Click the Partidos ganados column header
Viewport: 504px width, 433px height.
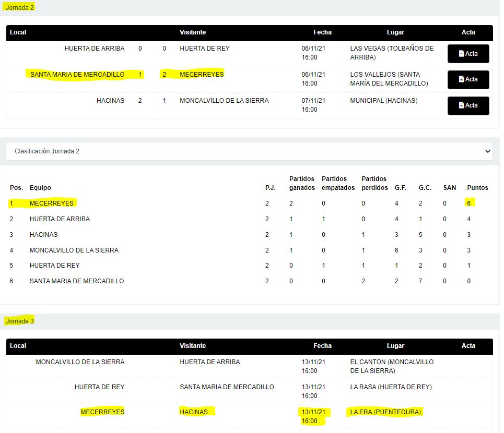click(302, 183)
